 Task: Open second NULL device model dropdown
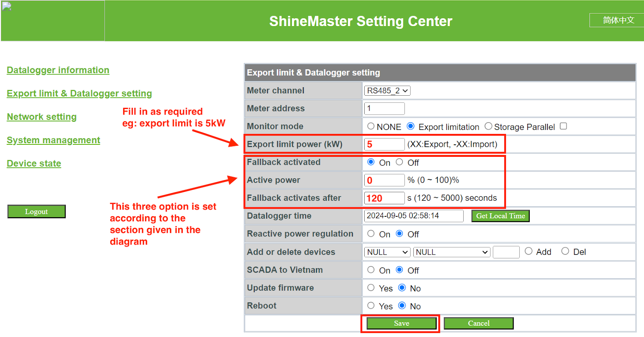click(x=452, y=252)
